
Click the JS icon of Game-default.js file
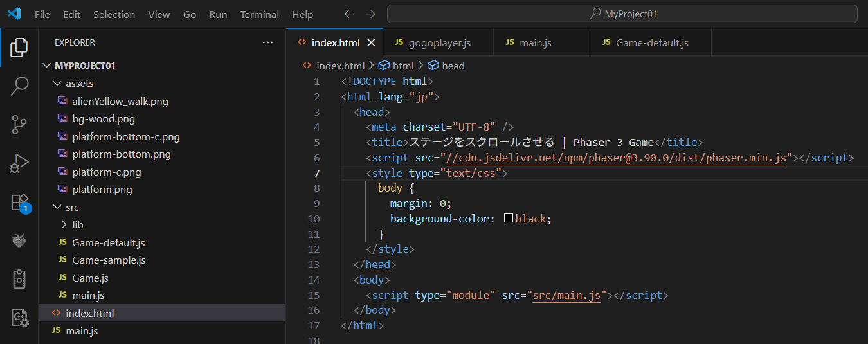tap(62, 242)
